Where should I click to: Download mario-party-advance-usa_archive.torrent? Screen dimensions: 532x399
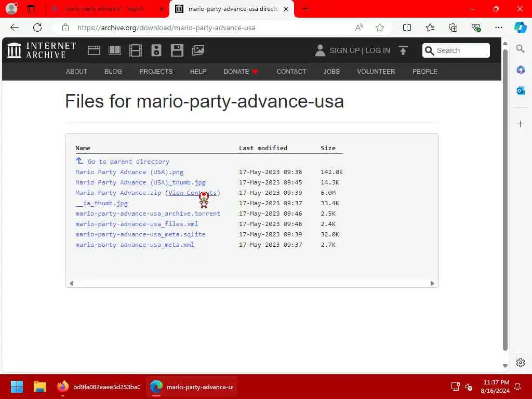point(148,214)
